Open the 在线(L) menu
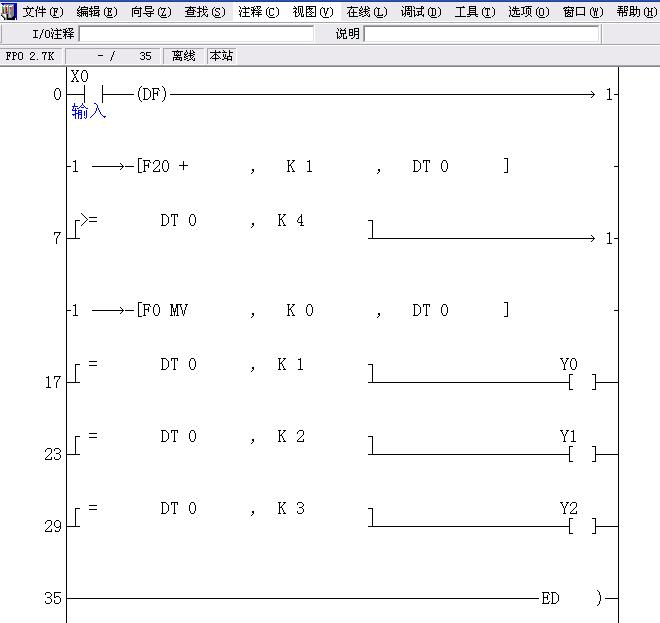The image size is (660, 623). pos(367,12)
